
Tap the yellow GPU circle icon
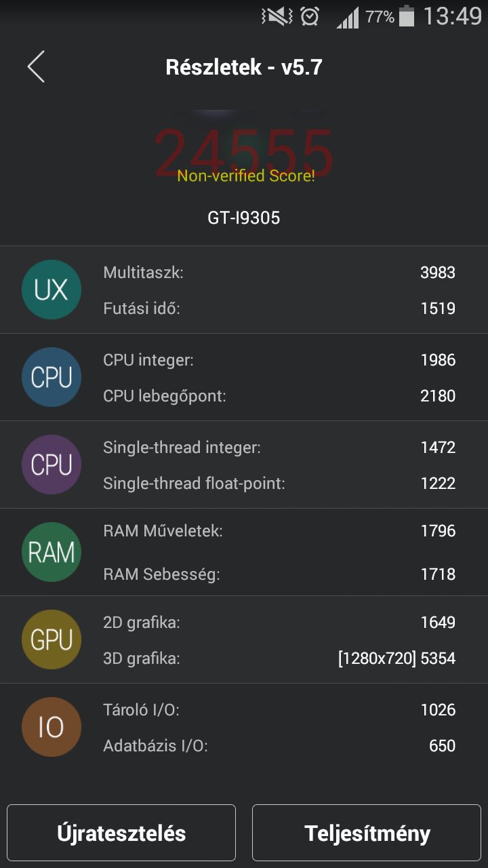(x=52, y=639)
